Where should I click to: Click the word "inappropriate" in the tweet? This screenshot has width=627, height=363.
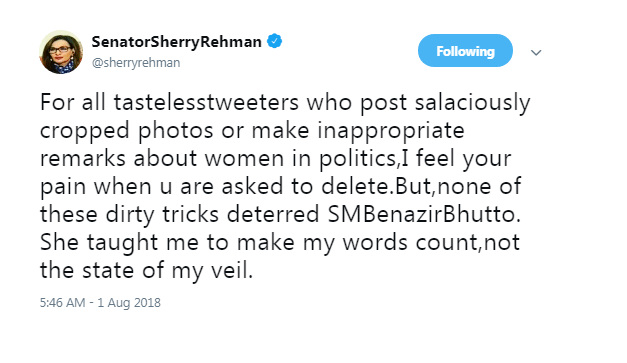click(x=391, y=131)
